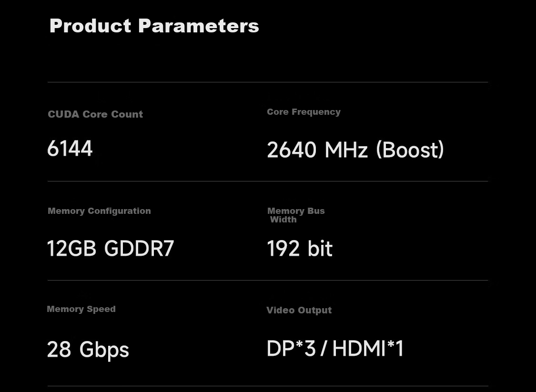The height and width of the screenshot is (392, 536).
Task: Click the divider line below Product Parameters
Action: pyautogui.click(x=268, y=82)
